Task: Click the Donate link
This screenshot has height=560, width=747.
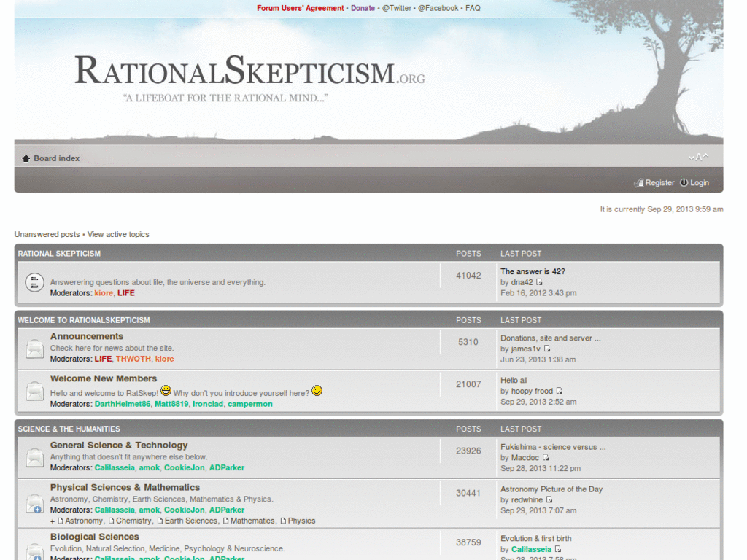Action: (x=363, y=8)
